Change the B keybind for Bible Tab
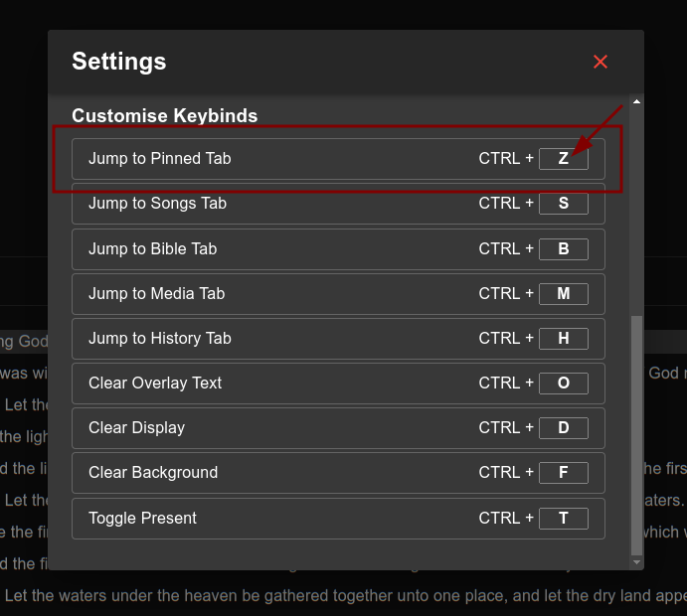 click(564, 249)
